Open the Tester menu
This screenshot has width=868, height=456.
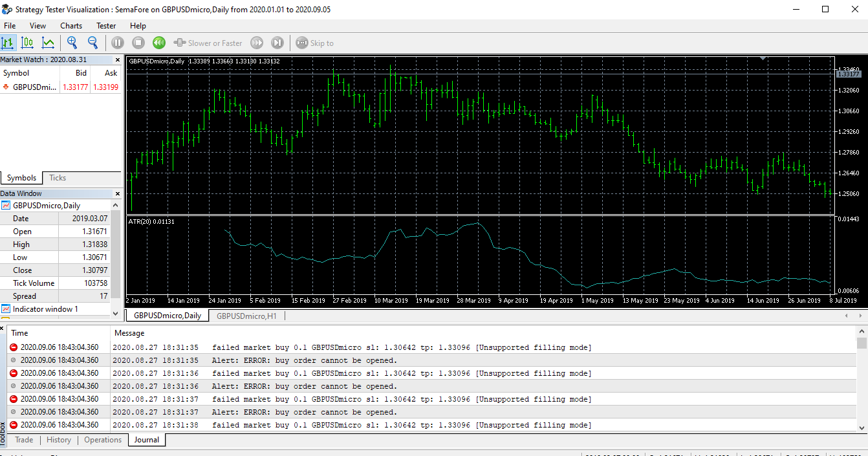point(105,26)
